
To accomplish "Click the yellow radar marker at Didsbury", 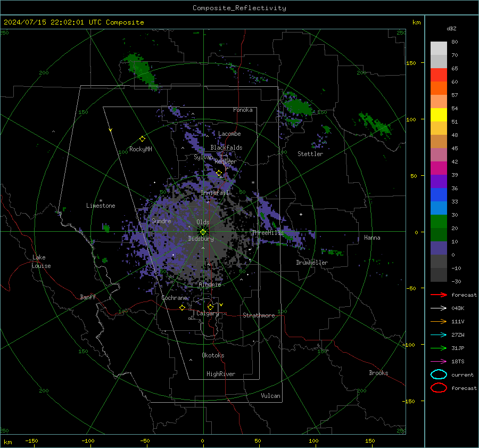I will (x=203, y=232).
